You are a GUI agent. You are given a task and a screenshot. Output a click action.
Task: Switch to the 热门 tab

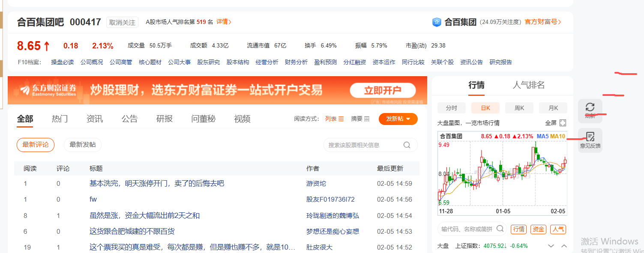click(x=60, y=119)
